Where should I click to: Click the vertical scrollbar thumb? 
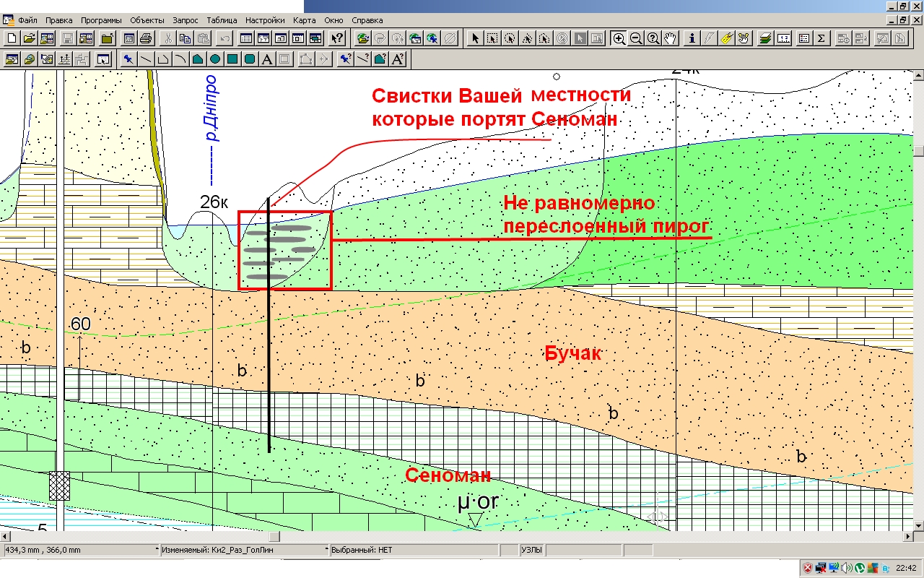click(x=918, y=150)
